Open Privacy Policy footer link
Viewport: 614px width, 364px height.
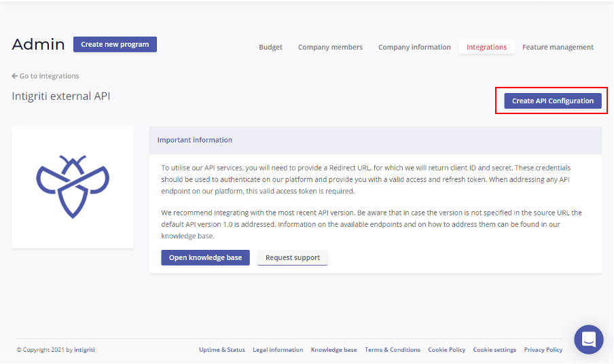tap(543, 350)
